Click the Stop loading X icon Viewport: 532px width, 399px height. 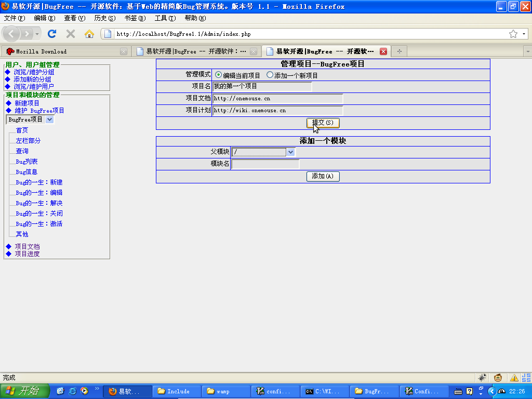(71, 34)
